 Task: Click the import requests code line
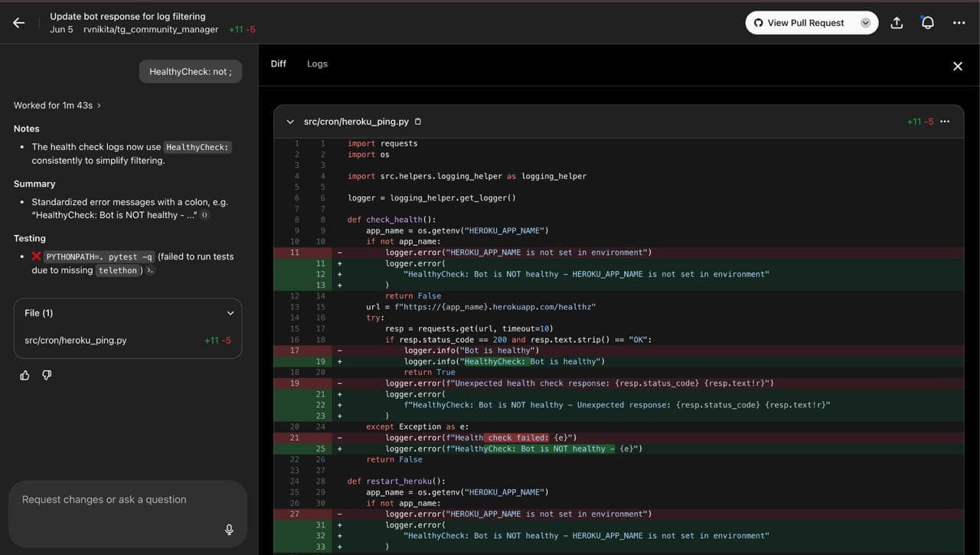383,143
